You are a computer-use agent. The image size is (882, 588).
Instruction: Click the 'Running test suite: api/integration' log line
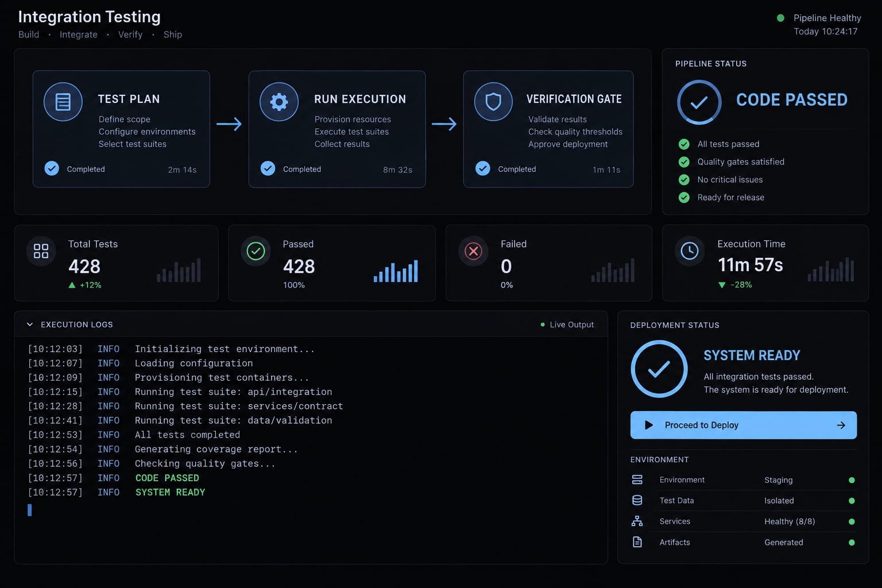click(233, 392)
